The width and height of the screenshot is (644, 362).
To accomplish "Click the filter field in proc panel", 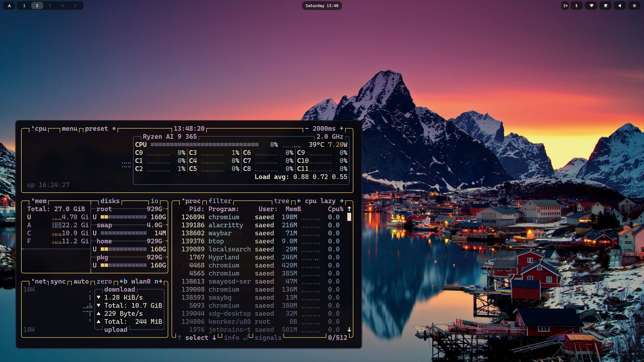I will pyautogui.click(x=220, y=201).
